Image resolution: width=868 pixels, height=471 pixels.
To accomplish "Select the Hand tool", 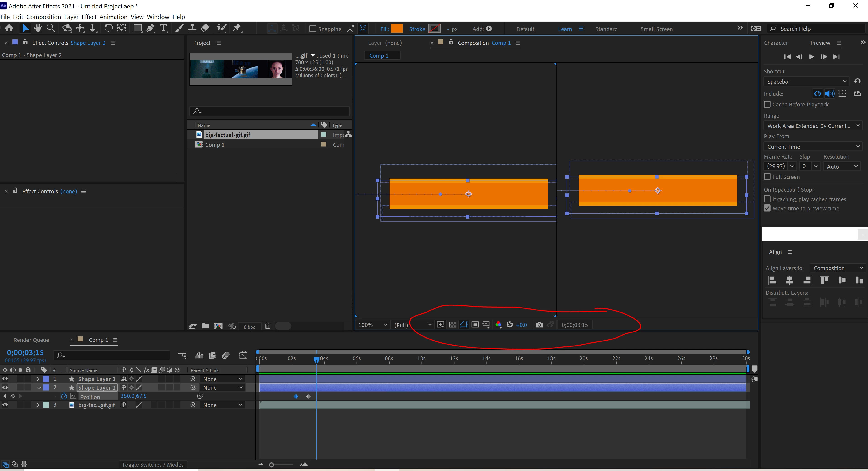I will tap(38, 28).
